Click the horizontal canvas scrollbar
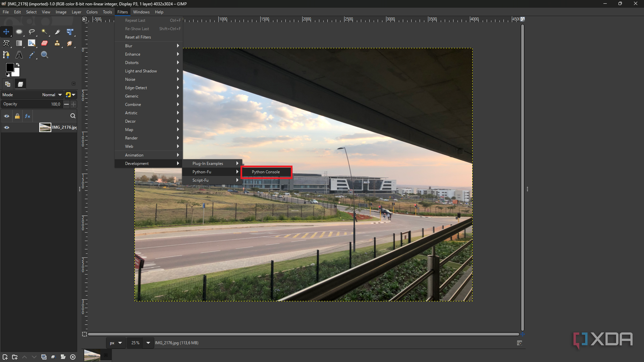644x362 pixels. (303, 334)
